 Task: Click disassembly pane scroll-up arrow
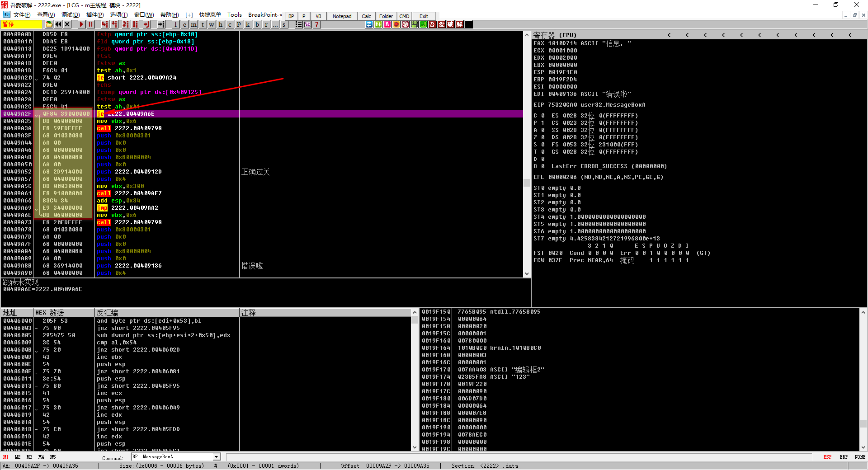(x=527, y=35)
